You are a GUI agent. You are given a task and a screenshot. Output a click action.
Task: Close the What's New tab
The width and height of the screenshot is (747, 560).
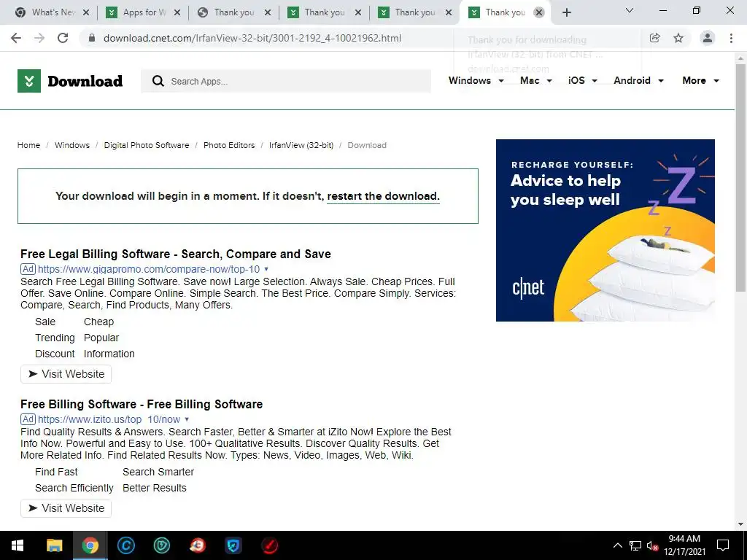[x=86, y=12]
